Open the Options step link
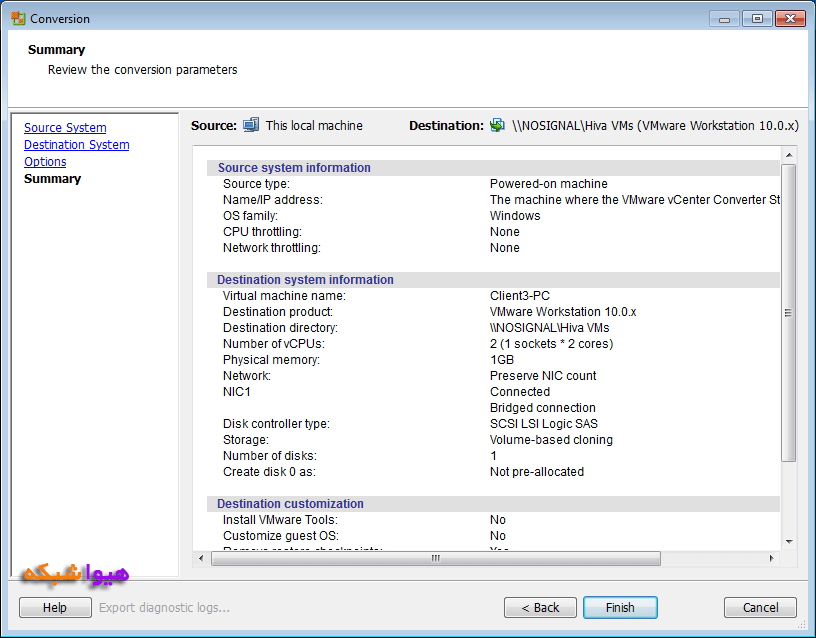Screen dimensions: 816x638 click(45, 162)
